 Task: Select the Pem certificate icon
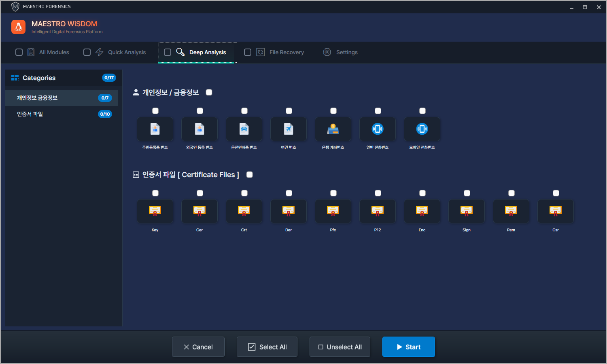(511, 211)
